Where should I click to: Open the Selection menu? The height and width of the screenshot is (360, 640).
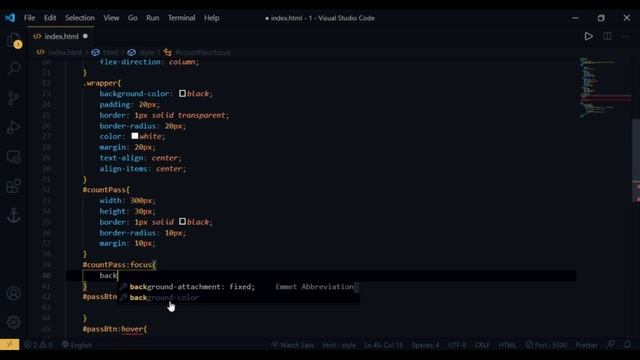pyautogui.click(x=80, y=18)
